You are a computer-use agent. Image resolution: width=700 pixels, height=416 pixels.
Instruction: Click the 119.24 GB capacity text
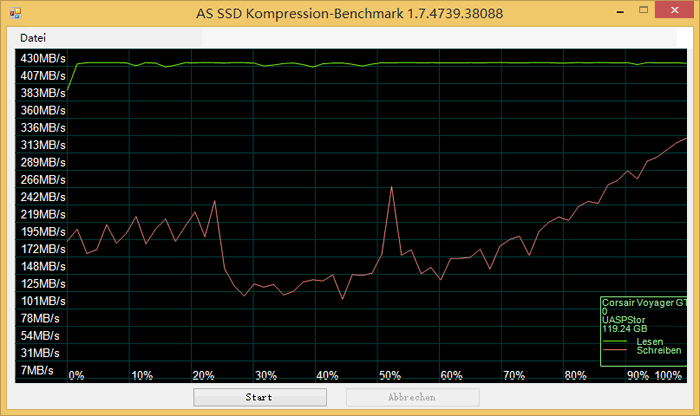tap(624, 328)
